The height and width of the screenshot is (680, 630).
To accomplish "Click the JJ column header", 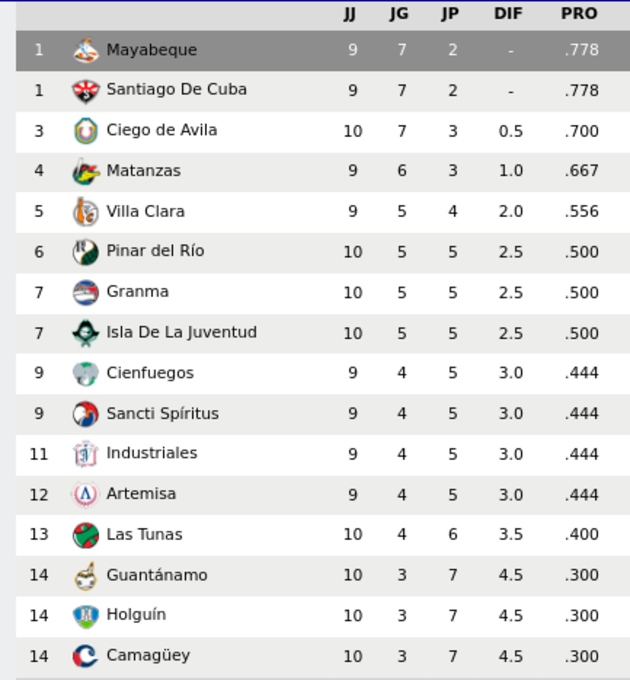I will (x=349, y=14).
